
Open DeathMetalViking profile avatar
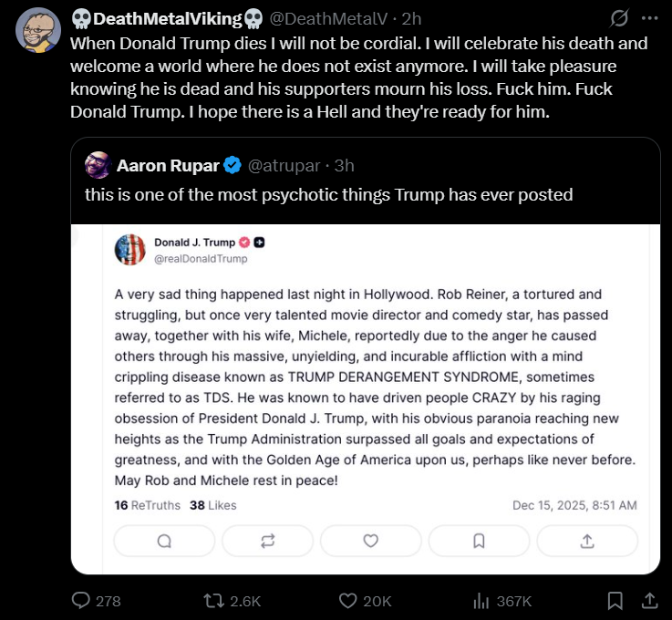[x=39, y=30]
